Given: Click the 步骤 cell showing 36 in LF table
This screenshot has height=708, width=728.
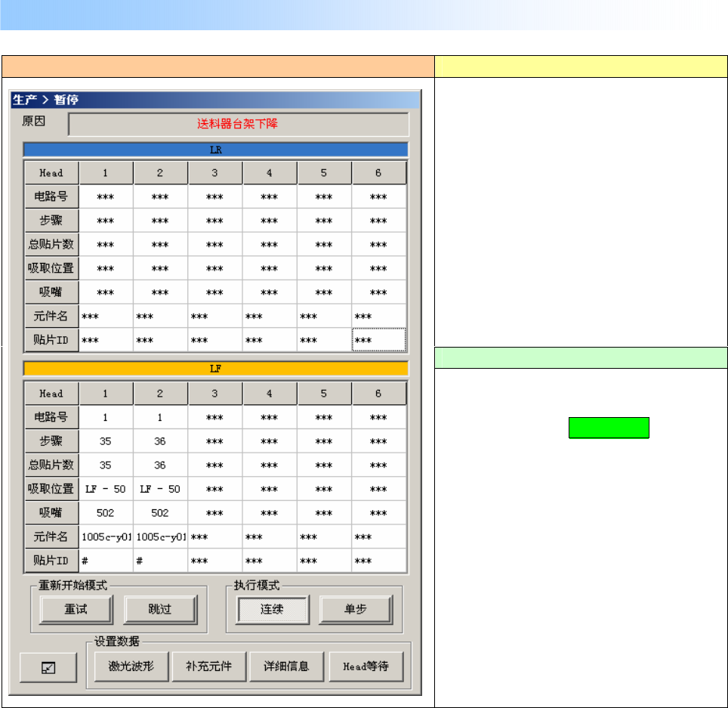Looking at the screenshot, I should click(x=160, y=441).
